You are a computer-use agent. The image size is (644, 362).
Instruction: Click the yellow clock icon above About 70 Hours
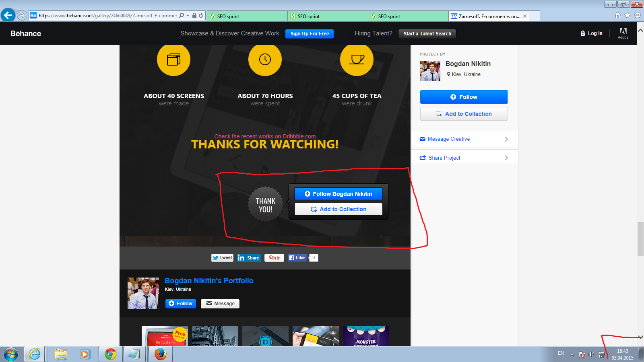coord(265,59)
